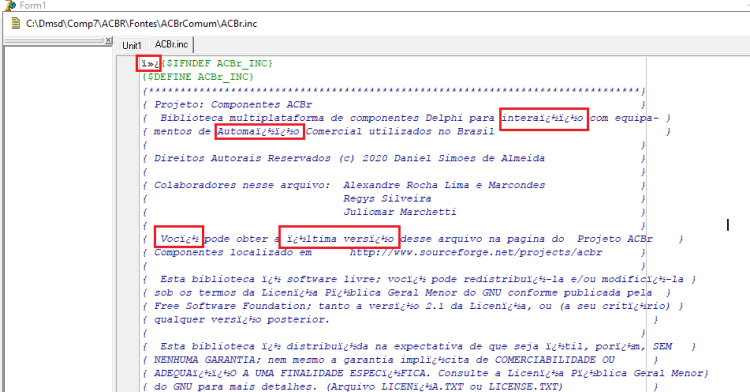Viewport: 750px width, 392px height.
Task: Place cursor on the {$DEFINE ACBr_INC} line
Action: (x=198, y=77)
